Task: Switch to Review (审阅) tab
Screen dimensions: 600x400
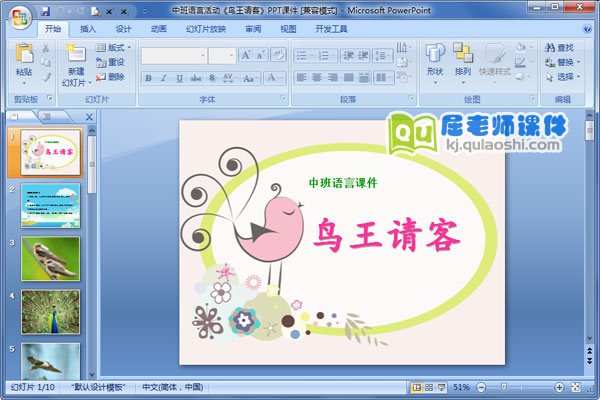Action: coord(253,29)
